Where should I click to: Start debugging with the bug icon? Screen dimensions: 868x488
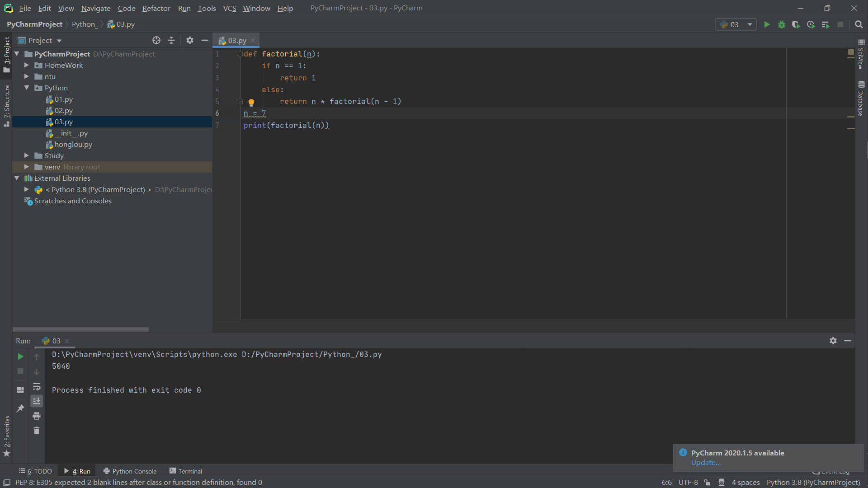781,24
